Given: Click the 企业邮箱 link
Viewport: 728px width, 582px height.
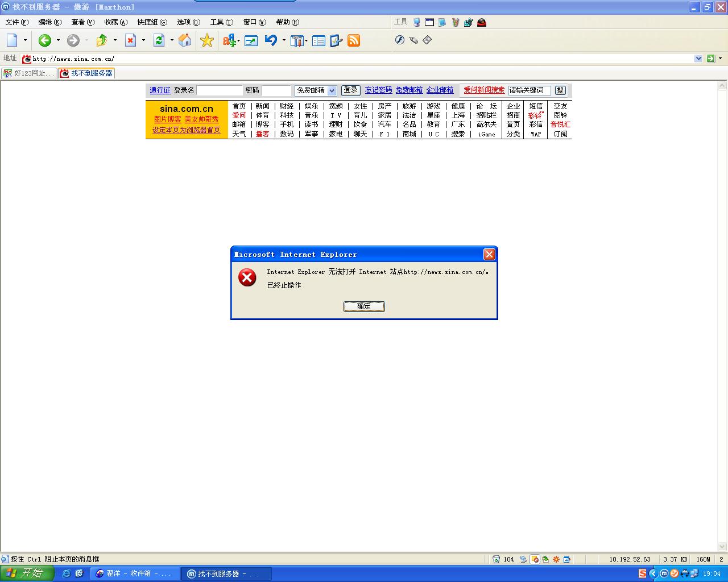Looking at the screenshot, I should [440, 90].
